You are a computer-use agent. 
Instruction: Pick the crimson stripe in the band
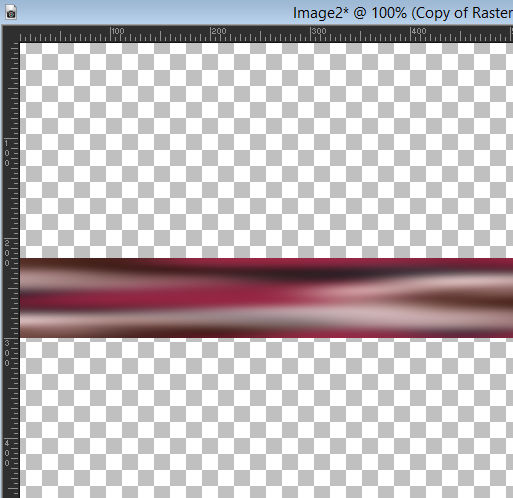(x=167, y=296)
